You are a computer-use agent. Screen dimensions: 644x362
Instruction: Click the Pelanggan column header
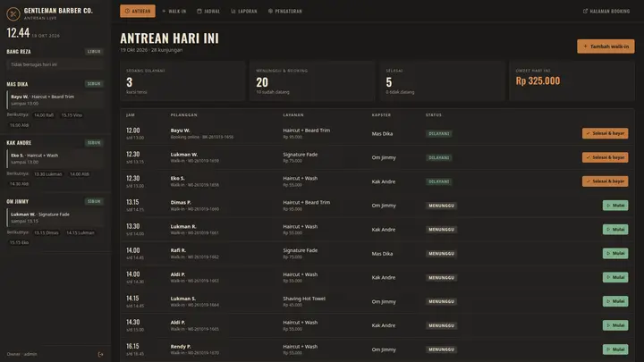pyautogui.click(x=184, y=115)
